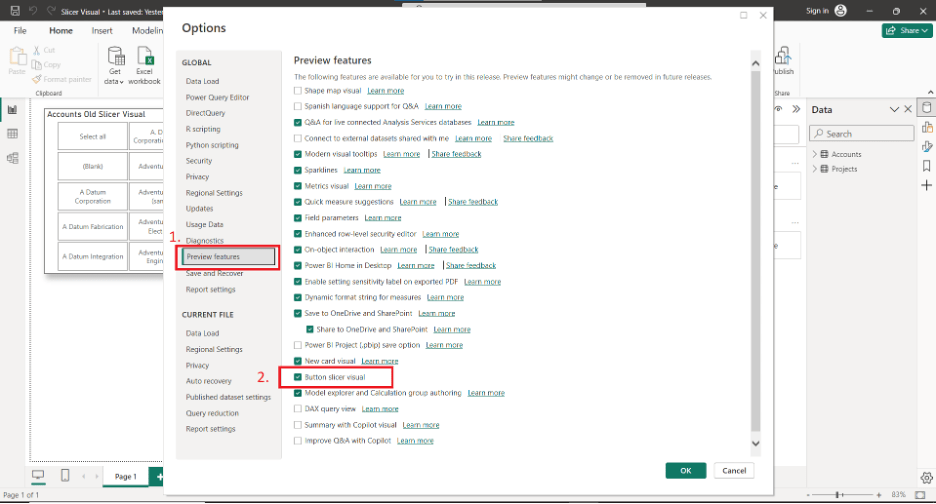Uncheck the Button slicer visual checkbox
Viewport: 936px width, 504px height.
click(x=298, y=377)
